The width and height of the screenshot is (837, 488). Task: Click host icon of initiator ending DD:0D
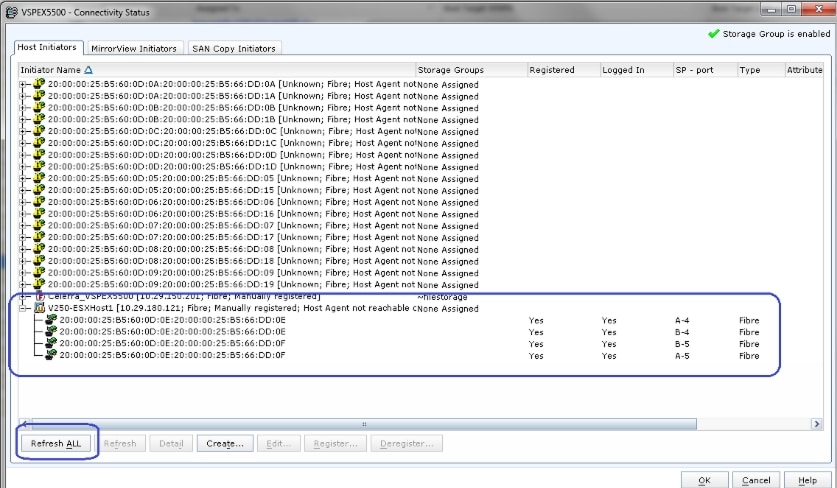39,154
